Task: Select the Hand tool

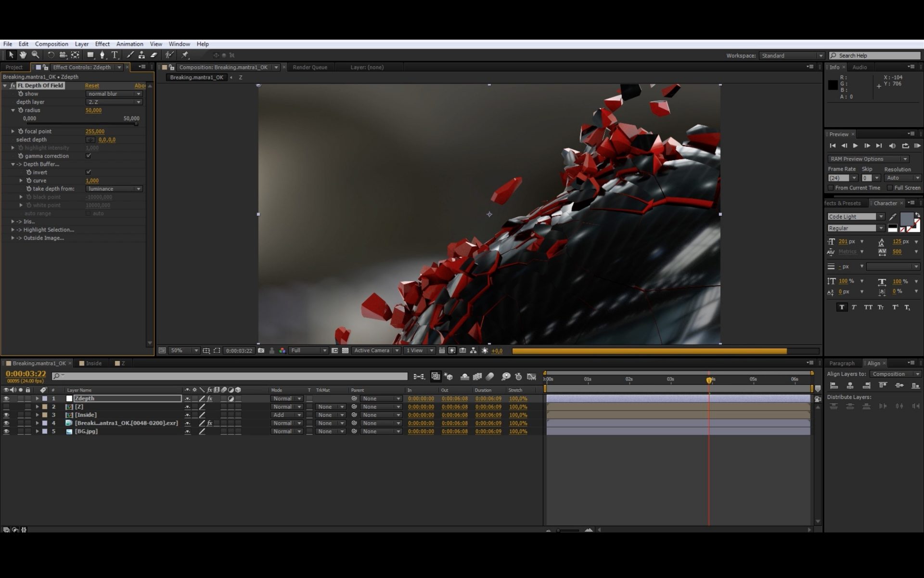Action: [23, 55]
